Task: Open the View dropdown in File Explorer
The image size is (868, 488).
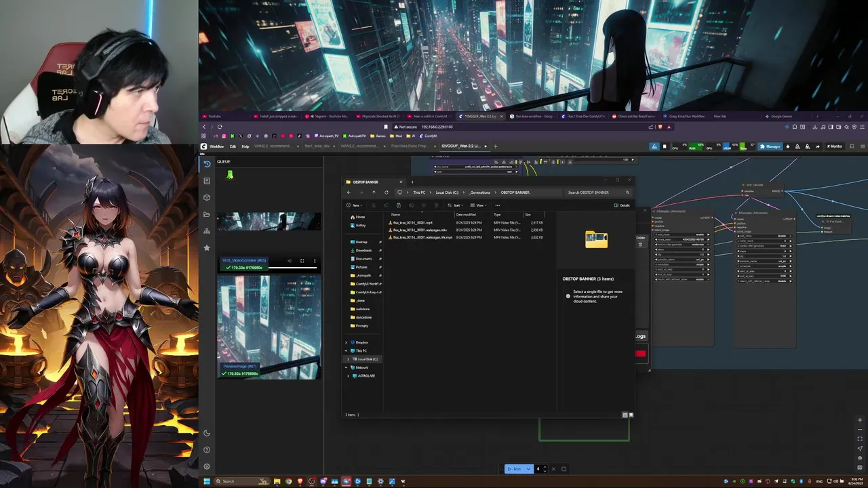Action: click(479, 205)
